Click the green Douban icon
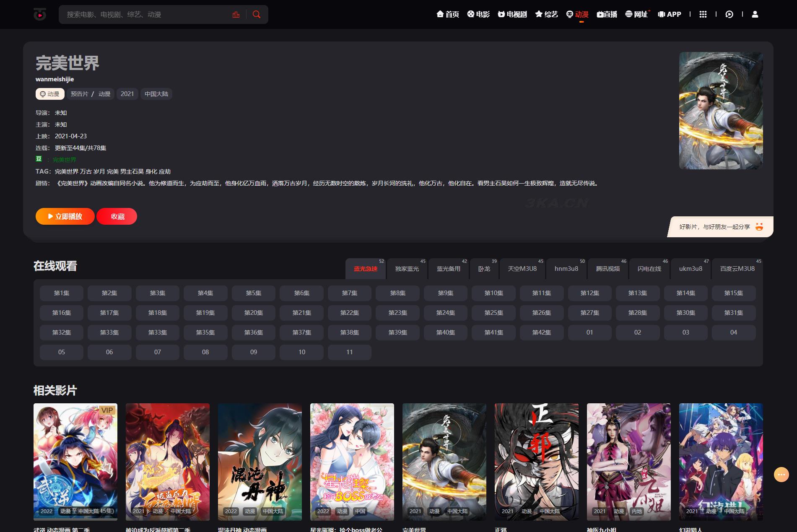The image size is (797, 532). click(x=39, y=159)
